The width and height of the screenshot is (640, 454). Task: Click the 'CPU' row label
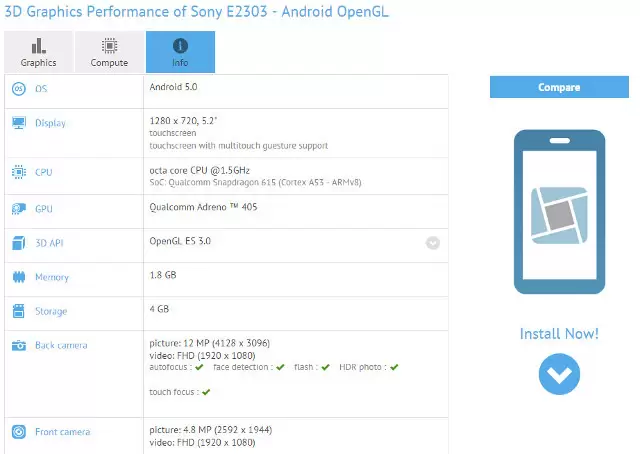point(44,172)
